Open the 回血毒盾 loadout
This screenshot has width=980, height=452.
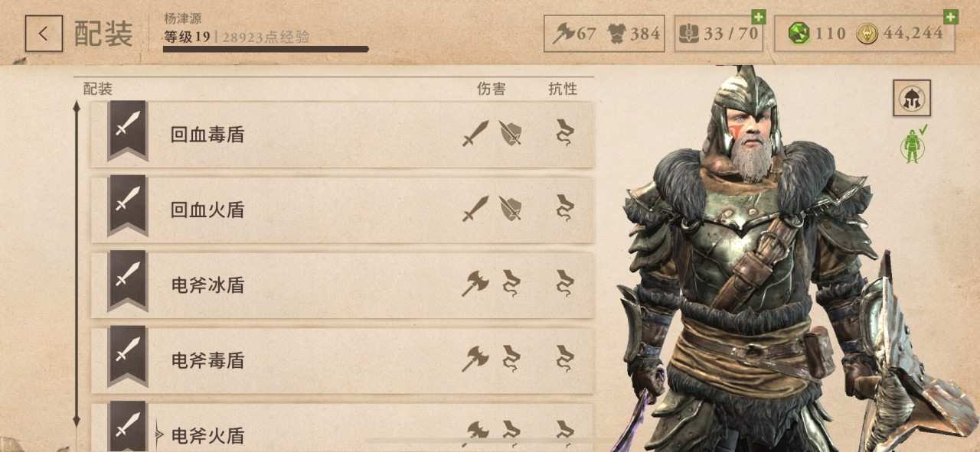(x=342, y=135)
